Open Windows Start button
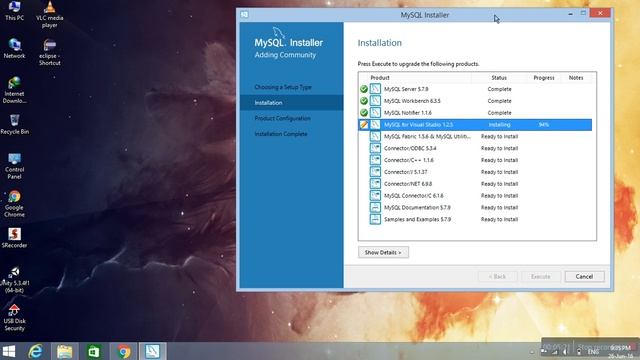This screenshot has width=640, height=360. (x=9, y=351)
